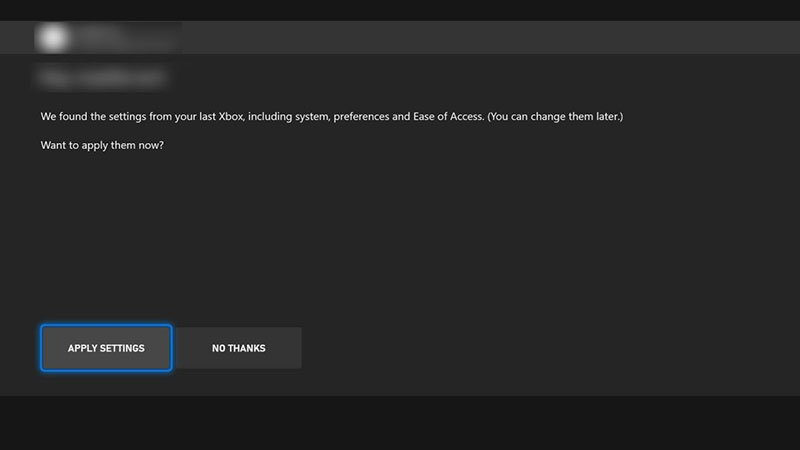Click the blank area above Apply Settings button
Image resolution: width=800 pixels, height=450 pixels.
pos(105,250)
